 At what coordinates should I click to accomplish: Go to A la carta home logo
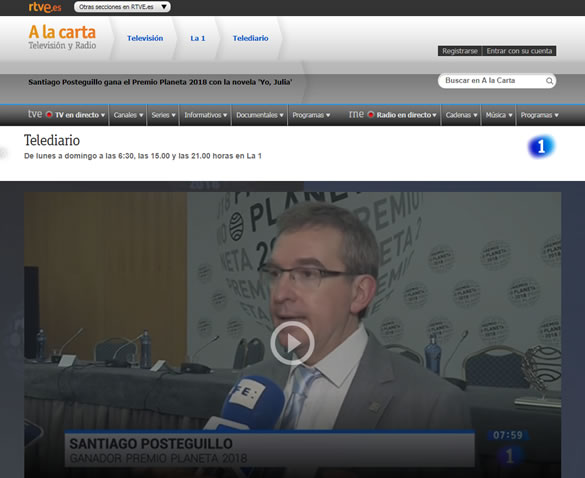[62, 37]
